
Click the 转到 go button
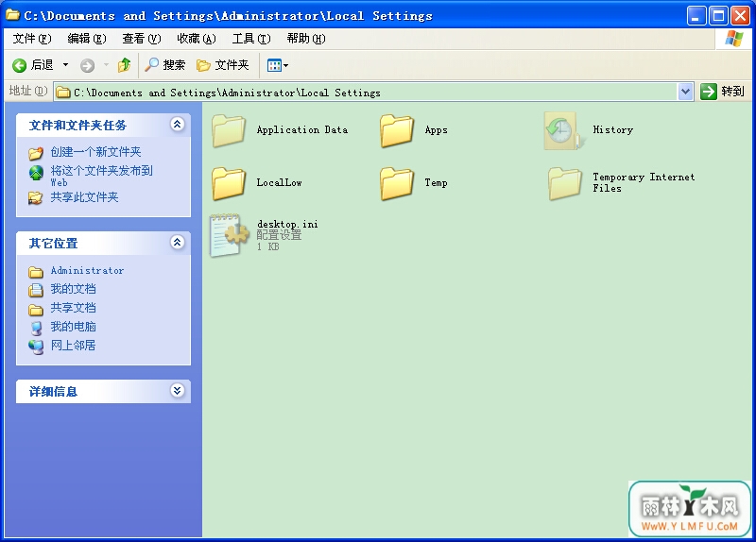[723, 91]
